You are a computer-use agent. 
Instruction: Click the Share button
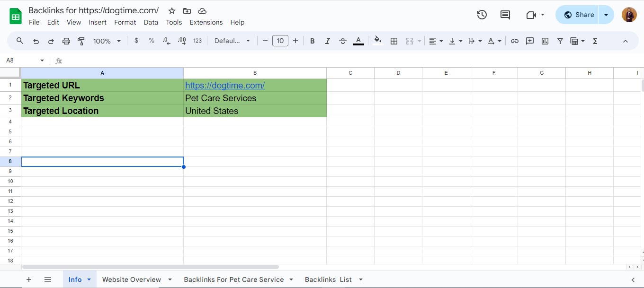click(x=578, y=15)
